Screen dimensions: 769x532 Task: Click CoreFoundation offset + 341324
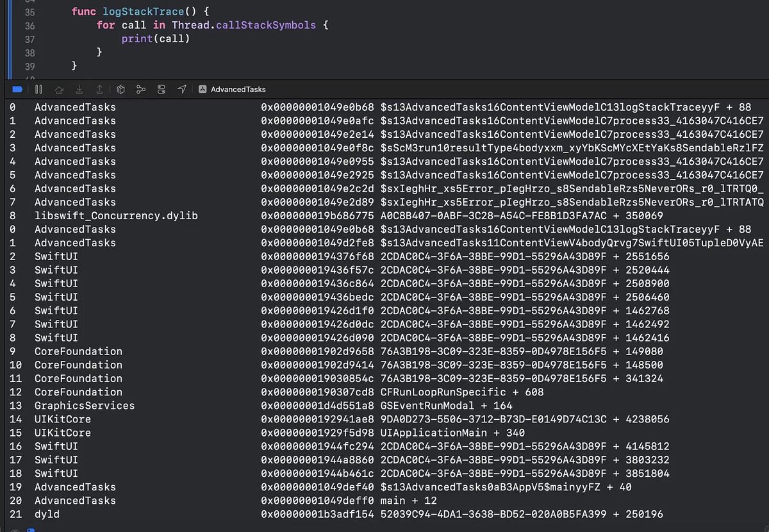point(638,378)
